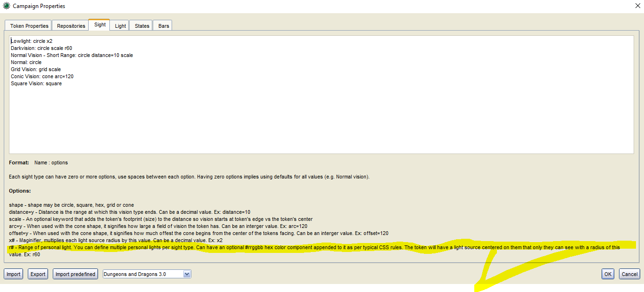Click the campaign rules combo box arrow
The height and width of the screenshot is (292, 644).
coord(187,274)
